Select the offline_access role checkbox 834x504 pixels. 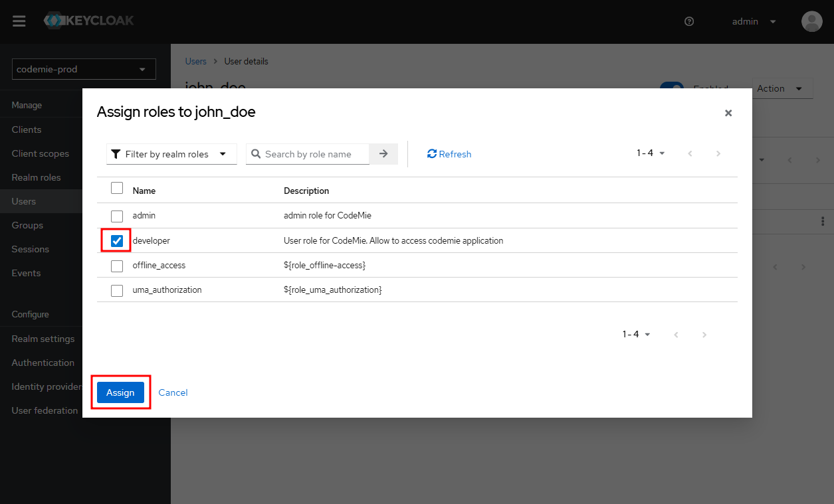[x=117, y=266]
